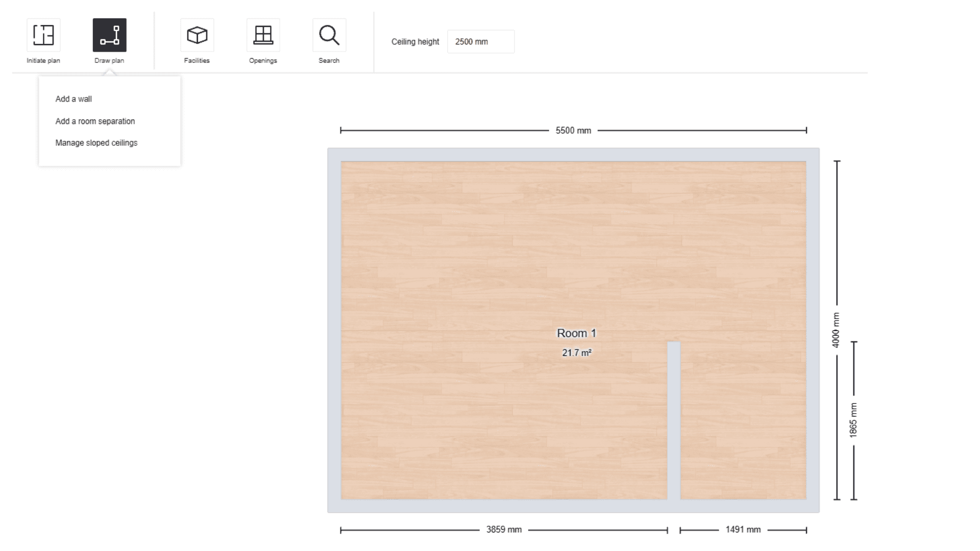Click the 5500 mm width dimension
The height and width of the screenshot is (551, 980).
pyautogui.click(x=573, y=131)
